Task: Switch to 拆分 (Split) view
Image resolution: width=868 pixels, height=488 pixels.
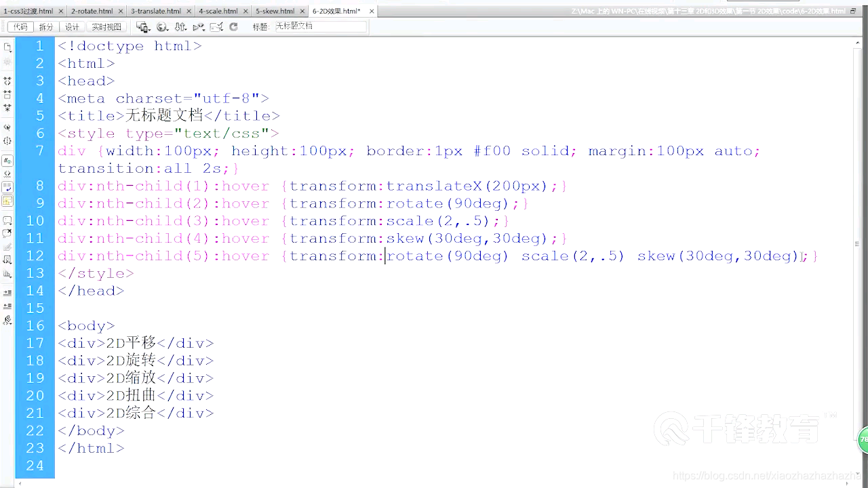Action: 46,27
